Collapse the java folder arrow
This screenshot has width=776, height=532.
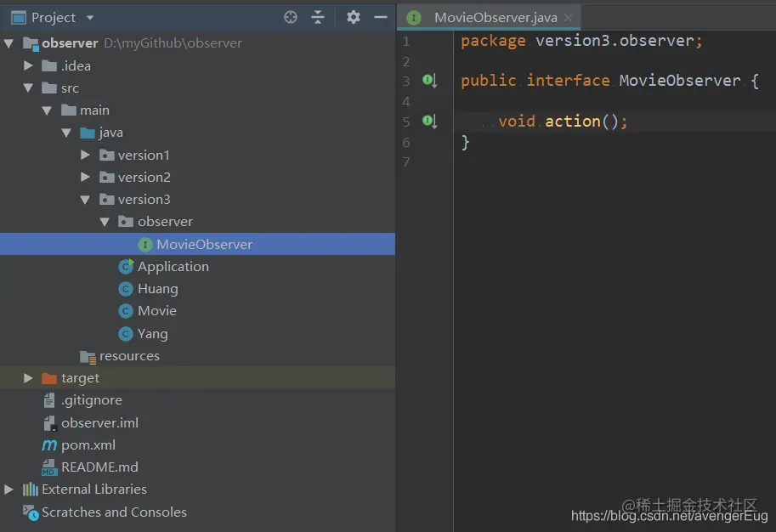[66, 133]
